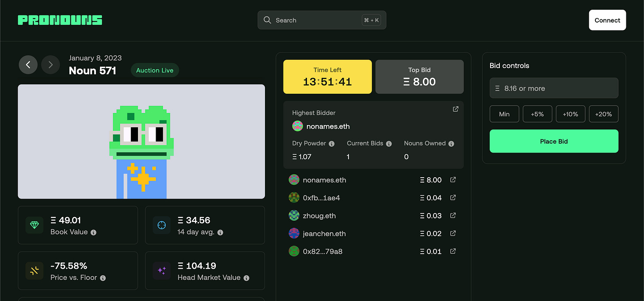644x301 pixels.
Task: Select the Min bid preset
Action: pyautogui.click(x=504, y=114)
